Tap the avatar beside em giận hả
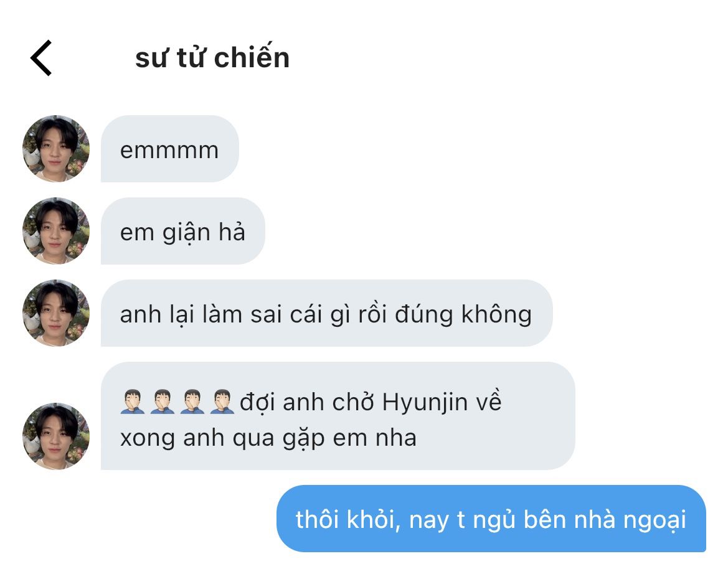Image resolution: width=728 pixels, height=569 pixels. (56, 231)
